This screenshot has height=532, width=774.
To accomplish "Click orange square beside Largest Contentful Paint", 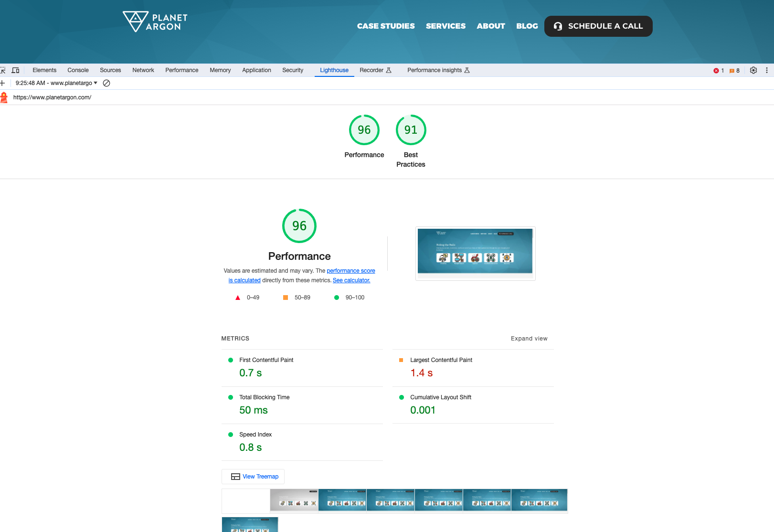I will pyautogui.click(x=401, y=360).
